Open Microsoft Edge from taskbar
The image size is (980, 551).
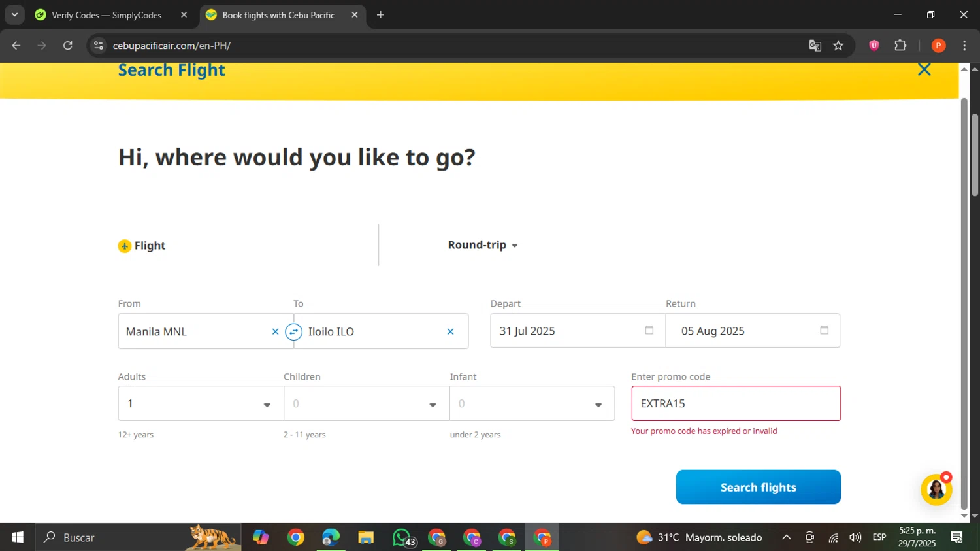pyautogui.click(x=331, y=537)
